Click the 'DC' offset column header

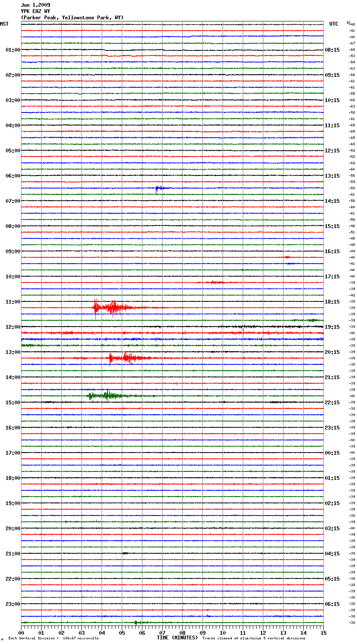[348, 22]
